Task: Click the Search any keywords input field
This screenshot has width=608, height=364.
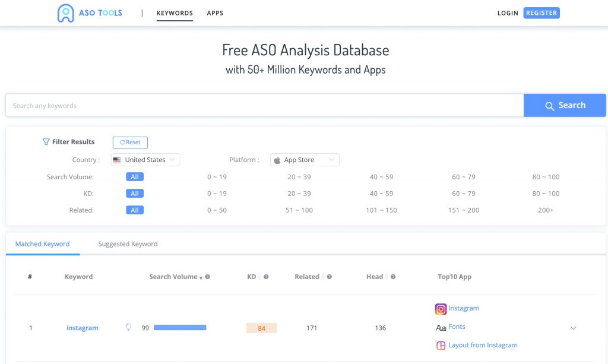Action: click(x=264, y=106)
